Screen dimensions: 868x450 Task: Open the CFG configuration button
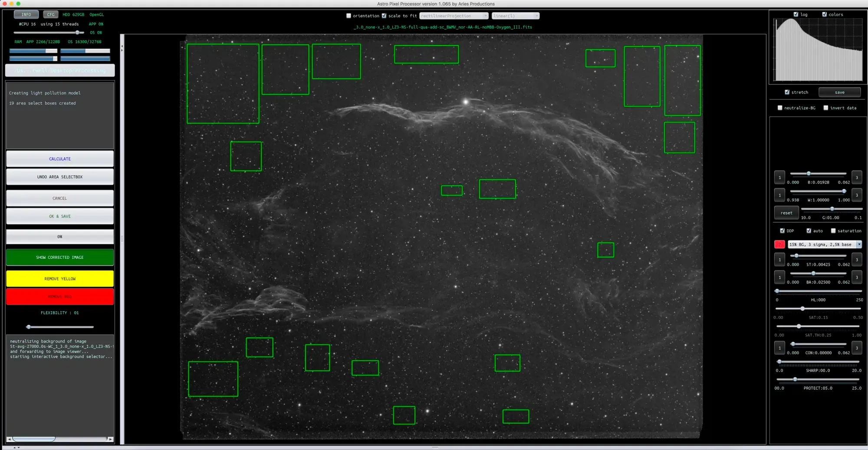click(x=51, y=14)
